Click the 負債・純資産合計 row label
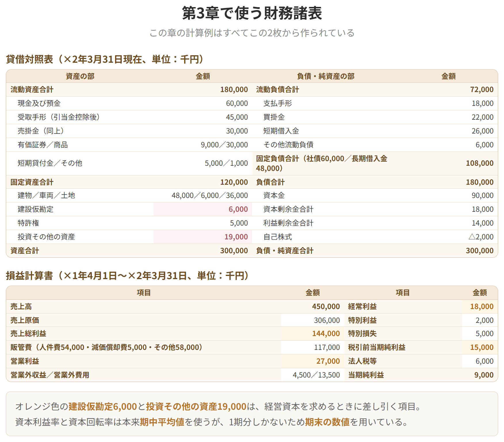This screenshot has width=504, height=442. [x=285, y=251]
